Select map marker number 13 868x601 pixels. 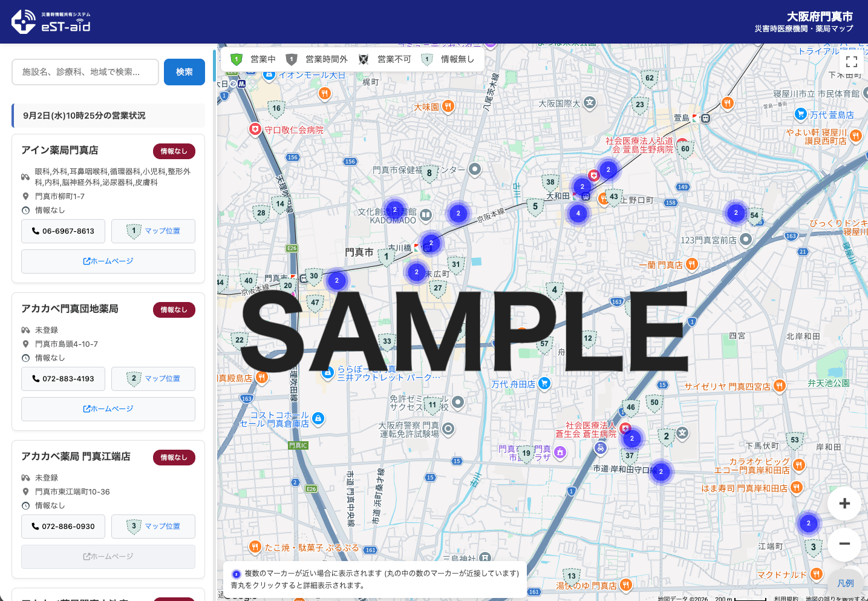(572, 577)
